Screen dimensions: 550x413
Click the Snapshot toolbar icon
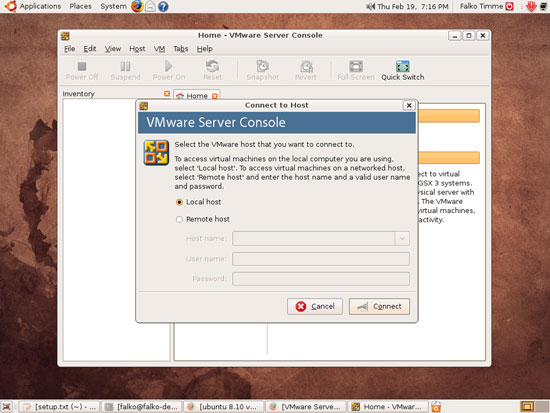[262, 66]
